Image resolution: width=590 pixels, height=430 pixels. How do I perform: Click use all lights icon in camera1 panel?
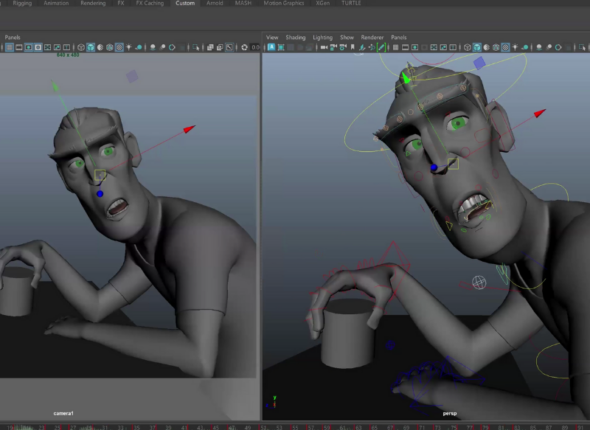(129, 47)
